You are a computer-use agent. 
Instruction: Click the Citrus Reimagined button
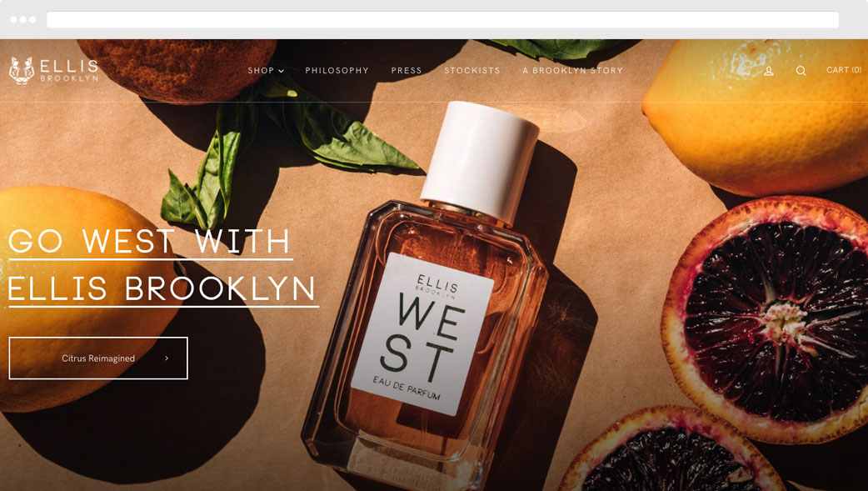98,358
